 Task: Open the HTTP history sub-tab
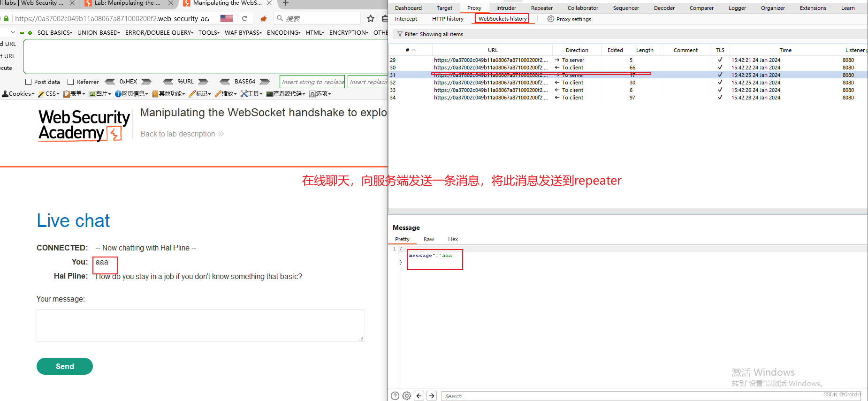coord(448,19)
